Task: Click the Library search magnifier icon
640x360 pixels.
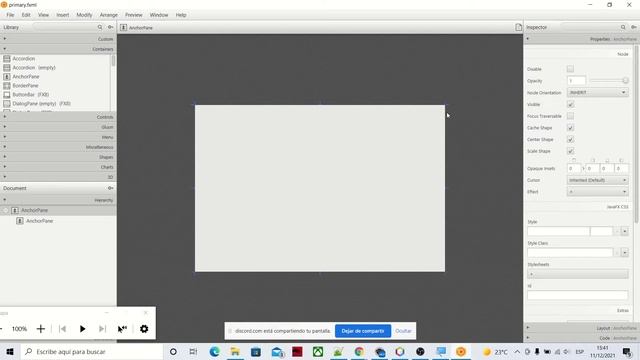Action: pos(100,27)
